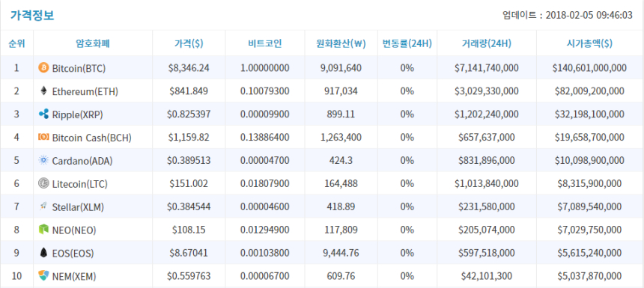Click EOS market cap $5,615,240,000
Image resolution: width=644 pixels, height=288 pixels.
pyautogui.click(x=590, y=254)
